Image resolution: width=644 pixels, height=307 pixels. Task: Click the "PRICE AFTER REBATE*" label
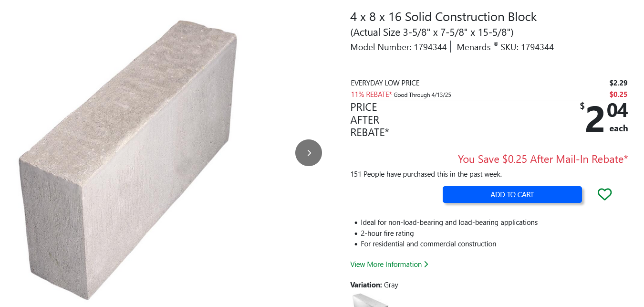pos(369,120)
